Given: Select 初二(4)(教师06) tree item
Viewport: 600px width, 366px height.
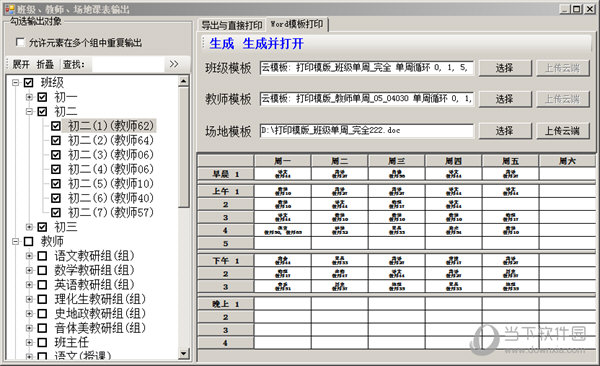Looking at the screenshot, I should coord(111,169).
